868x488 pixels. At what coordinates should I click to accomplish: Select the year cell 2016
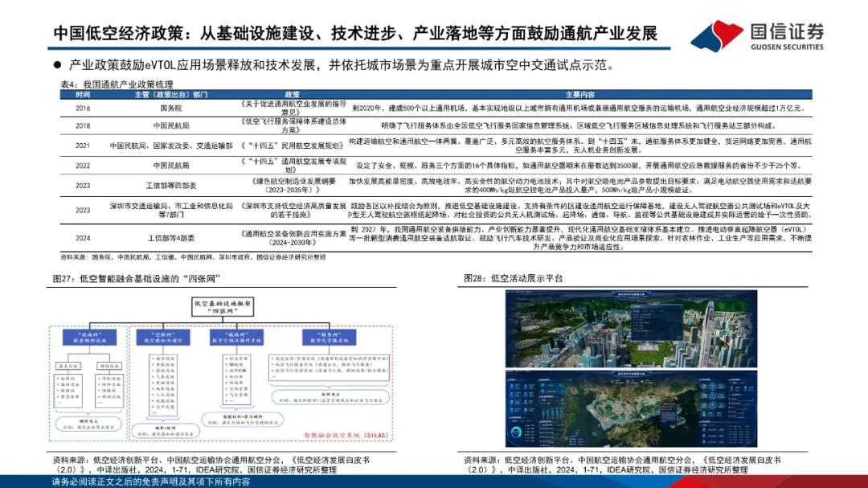coord(83,108)
